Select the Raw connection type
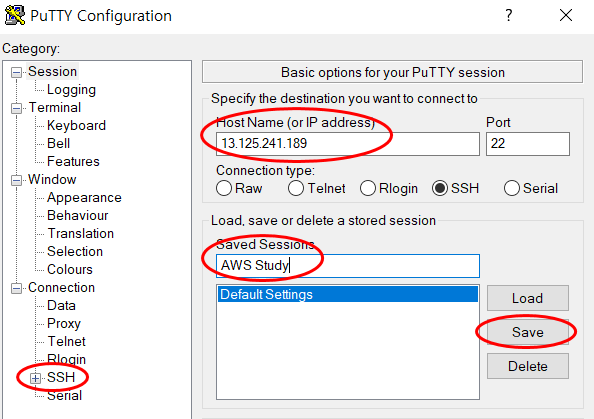 224,188
